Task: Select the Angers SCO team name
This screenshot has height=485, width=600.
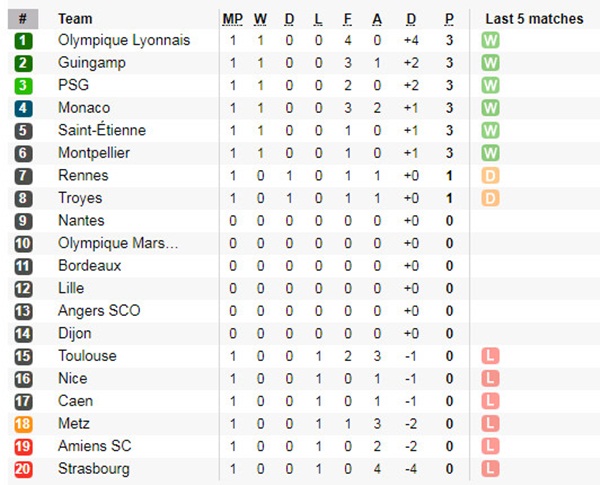Action: [99, 311]
